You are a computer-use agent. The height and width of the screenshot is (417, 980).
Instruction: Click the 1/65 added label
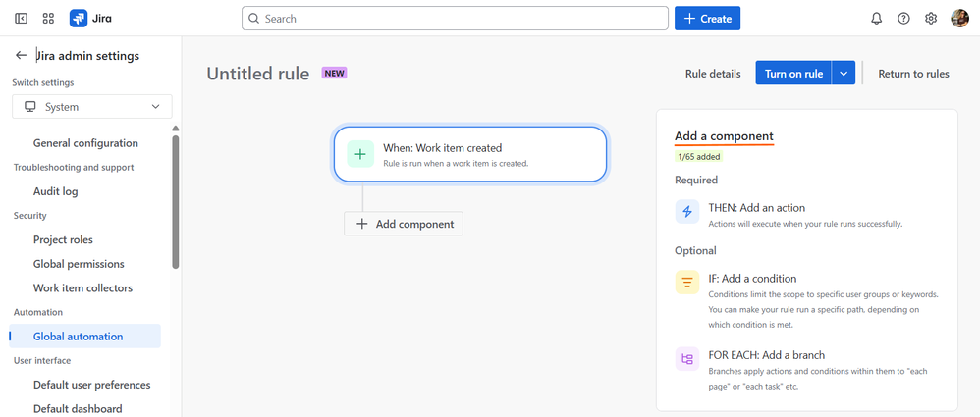pos(699,157)
